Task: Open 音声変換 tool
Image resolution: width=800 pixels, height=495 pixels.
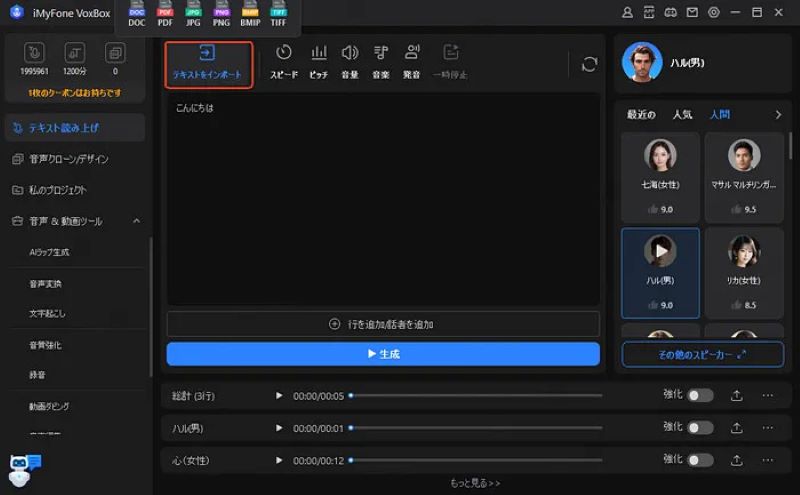Action: point(45,284)
